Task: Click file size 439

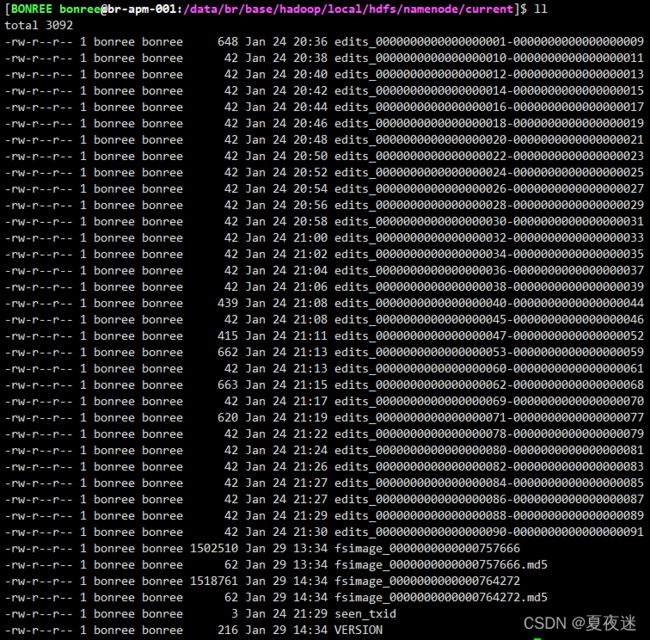Action: (228, 303)
